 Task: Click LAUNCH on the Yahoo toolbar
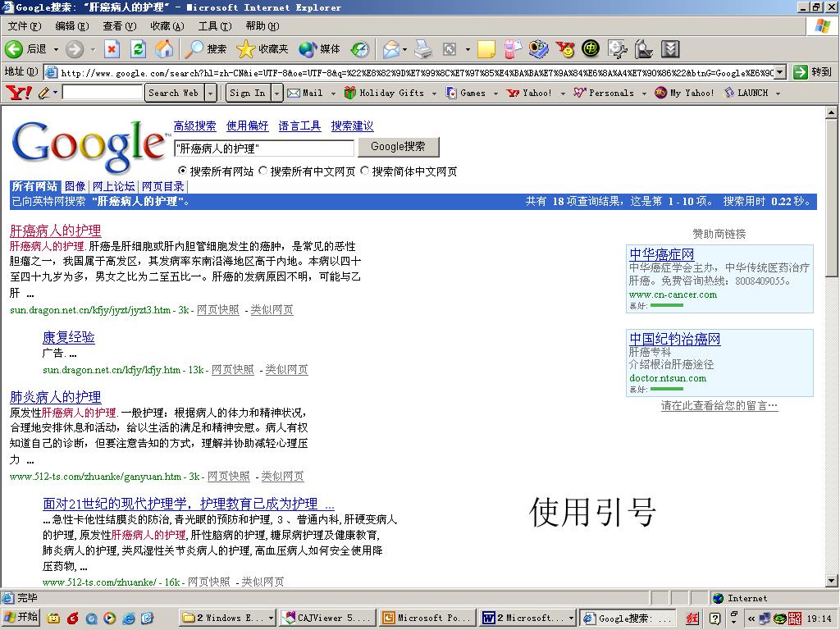coord(746,93)
